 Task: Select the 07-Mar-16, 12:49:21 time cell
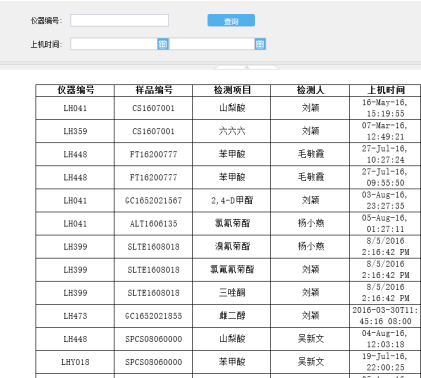pyautogui.click(x=385, y=131)
